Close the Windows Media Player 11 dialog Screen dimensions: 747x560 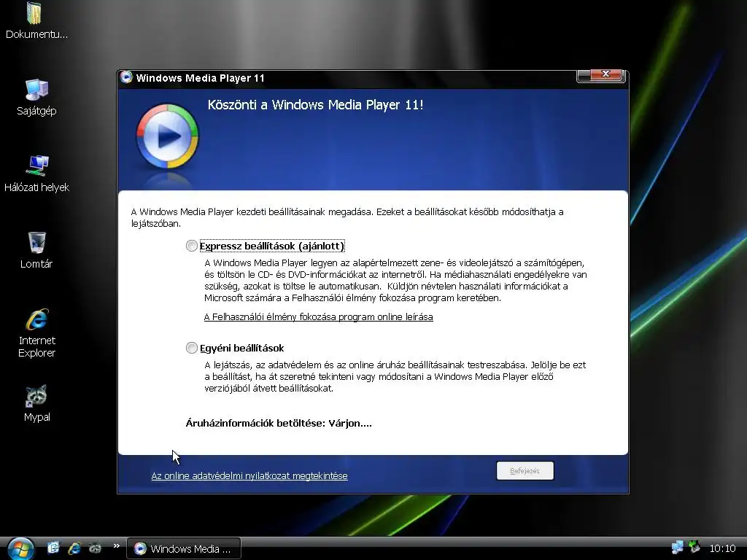click(605, 74)
